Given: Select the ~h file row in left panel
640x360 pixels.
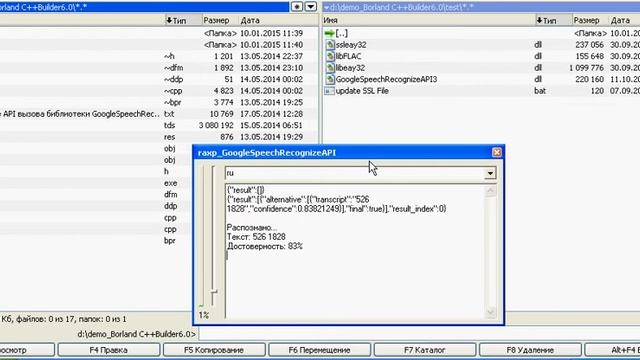Looking at the screenshot, I should tap(159, 56).
